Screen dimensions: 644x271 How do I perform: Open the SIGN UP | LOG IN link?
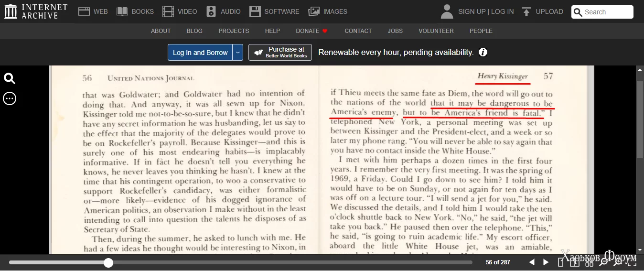(x=486, y=11)
